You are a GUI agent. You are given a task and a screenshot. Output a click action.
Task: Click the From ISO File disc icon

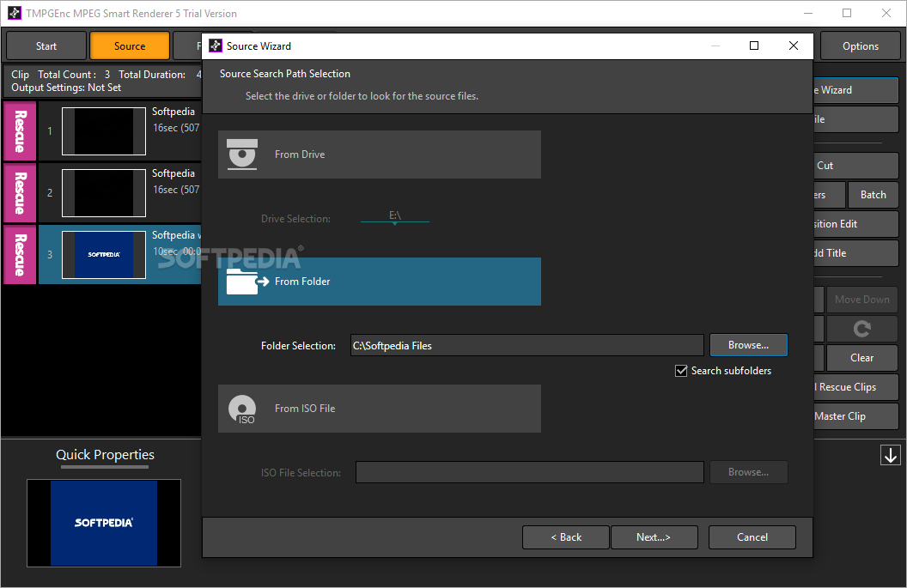[x=242, y=409]
